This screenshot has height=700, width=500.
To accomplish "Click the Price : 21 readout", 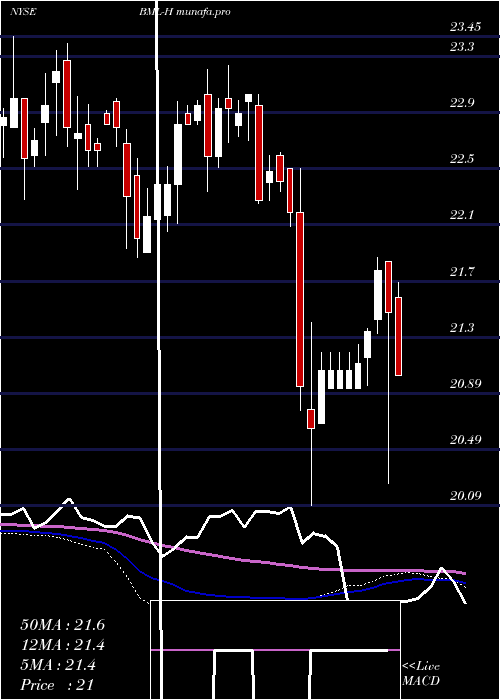I will [57, 685].
